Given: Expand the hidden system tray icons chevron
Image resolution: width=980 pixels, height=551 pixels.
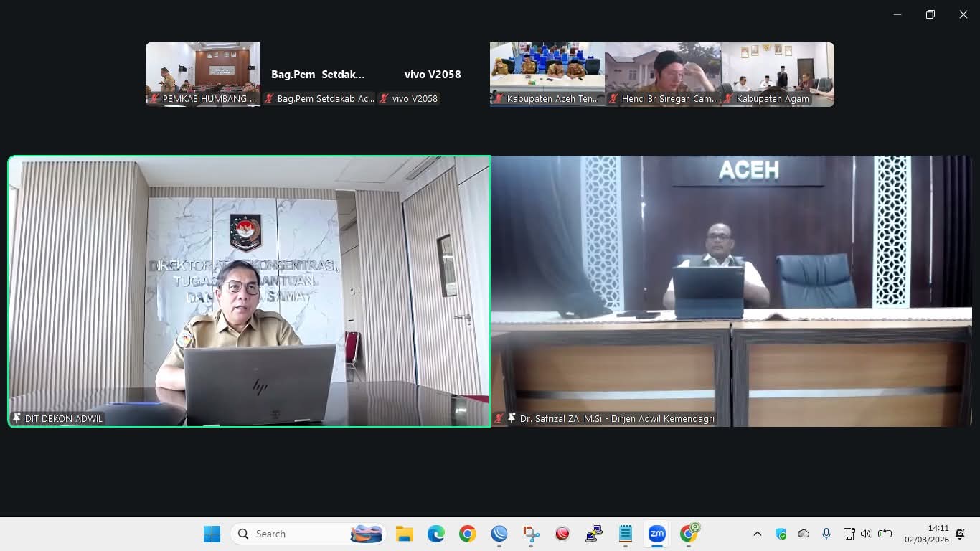Looking at the screenshot, I should pyautogui.click(x=757, y=534).
